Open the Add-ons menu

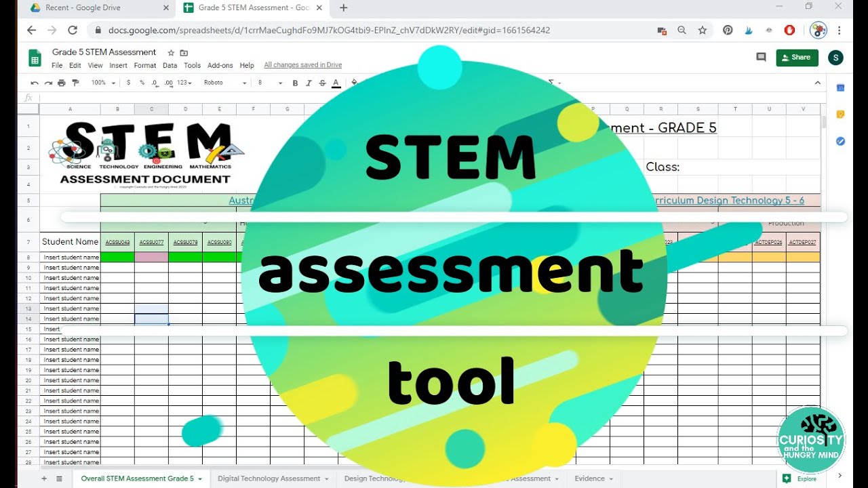[220, 66]
